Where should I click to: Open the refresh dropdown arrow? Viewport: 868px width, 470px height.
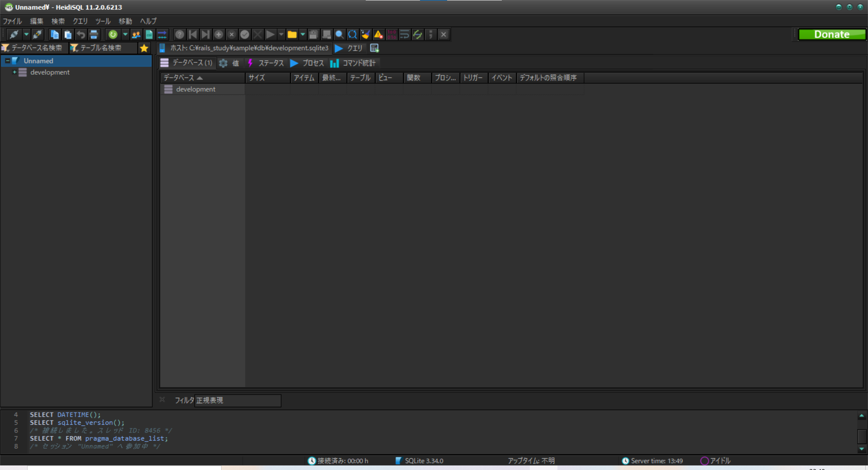click(125, 34)
